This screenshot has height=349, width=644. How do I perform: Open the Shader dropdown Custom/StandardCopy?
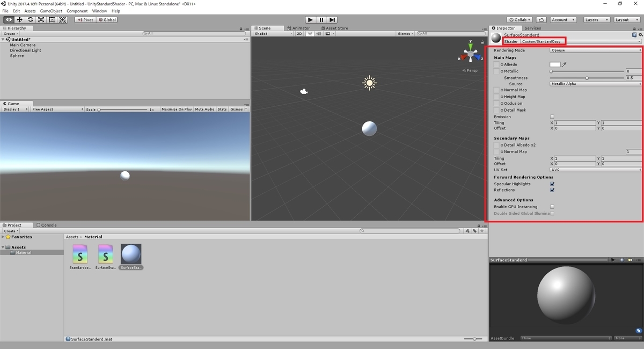(x=581, y=41)
